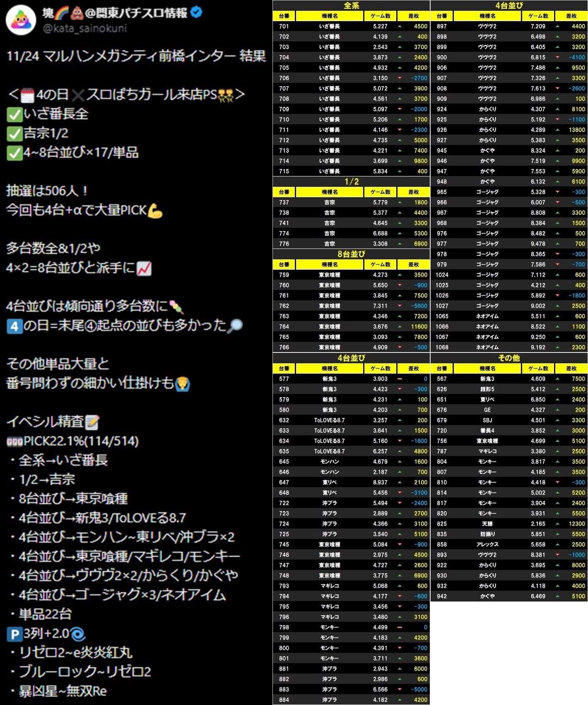
Task: Click the blue verified badge
Action: [197, 12]
